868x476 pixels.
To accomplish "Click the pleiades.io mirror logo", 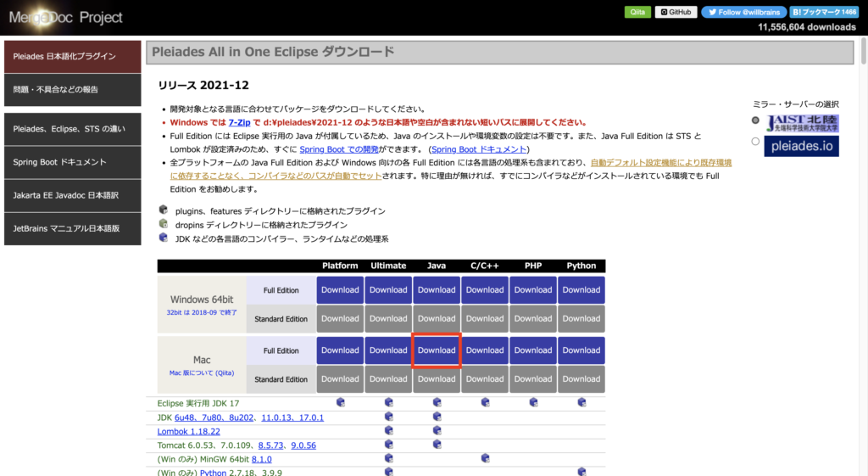I will pos(802,146).
